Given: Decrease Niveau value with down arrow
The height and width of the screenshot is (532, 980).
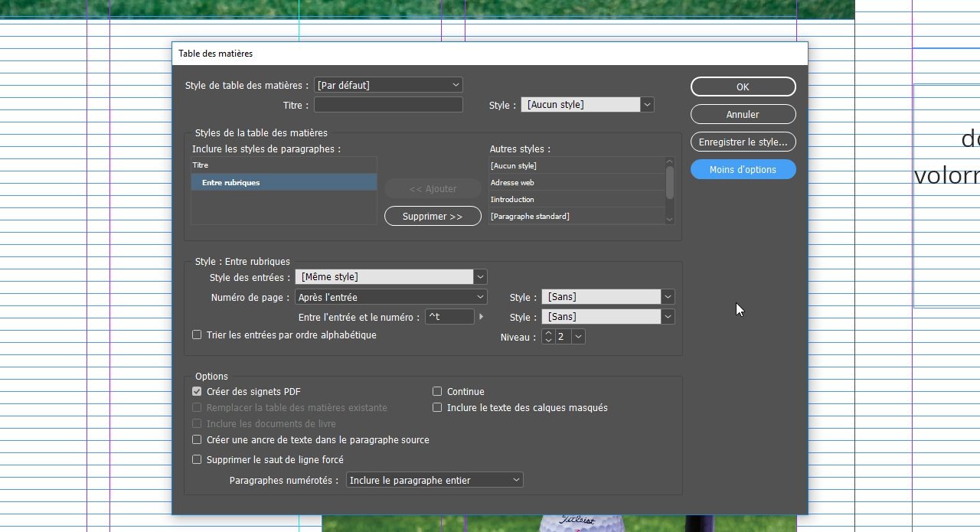Looking at the screenshot, I should tap(548, 341).
